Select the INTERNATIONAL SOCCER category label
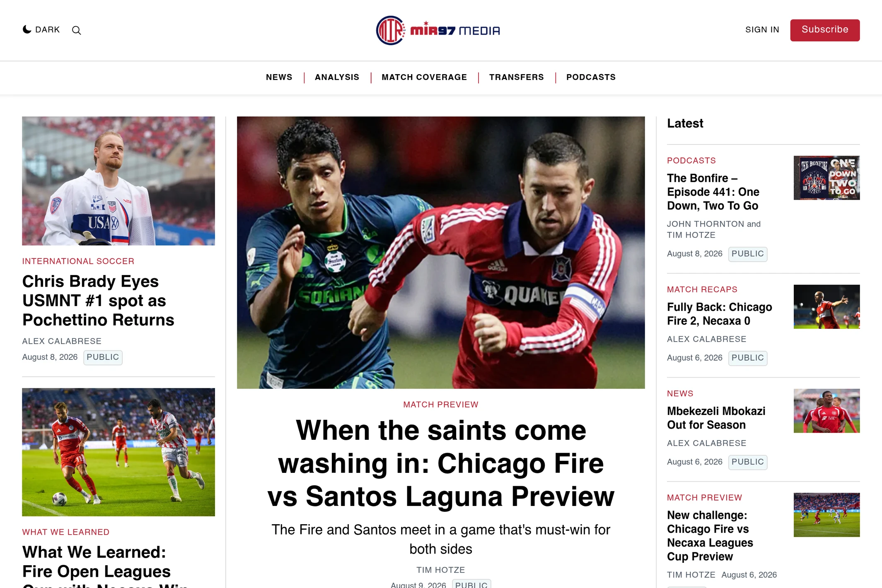Image resolution: width=882 pixels, height=588 pixels. click(78, 261)
